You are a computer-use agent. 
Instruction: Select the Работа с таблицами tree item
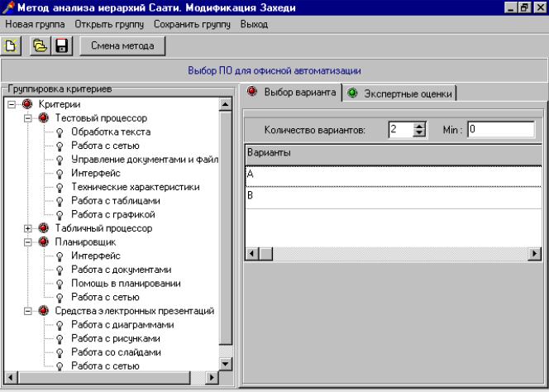point(115,201)
